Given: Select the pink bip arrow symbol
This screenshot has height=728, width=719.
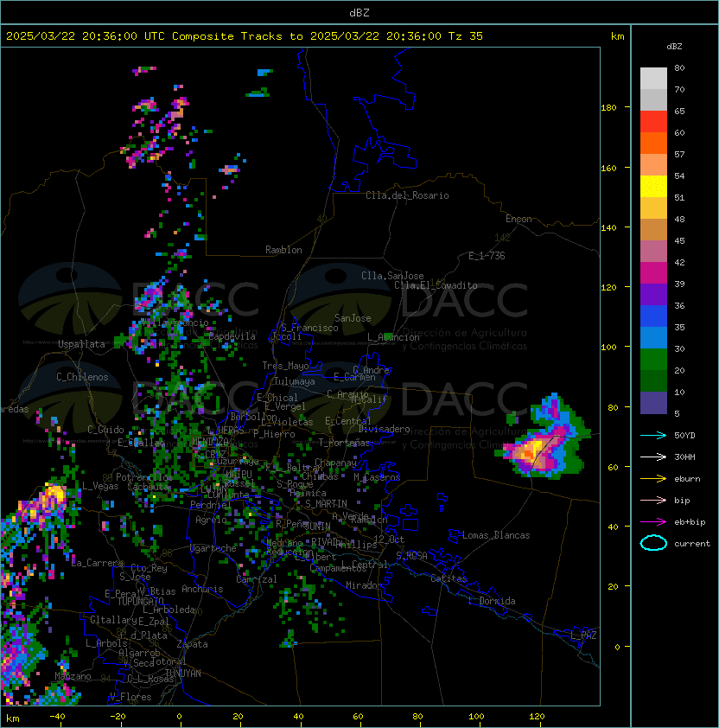Looking at the screenshot, I should 653,501.
